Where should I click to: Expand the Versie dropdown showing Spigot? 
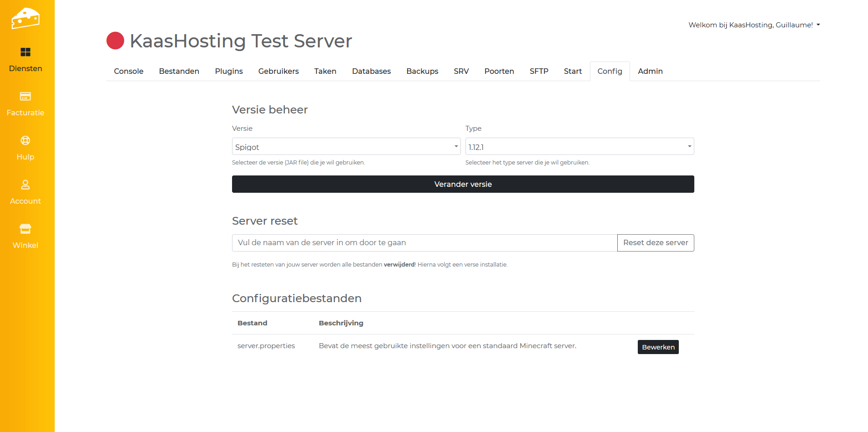[x=346, y=147]
